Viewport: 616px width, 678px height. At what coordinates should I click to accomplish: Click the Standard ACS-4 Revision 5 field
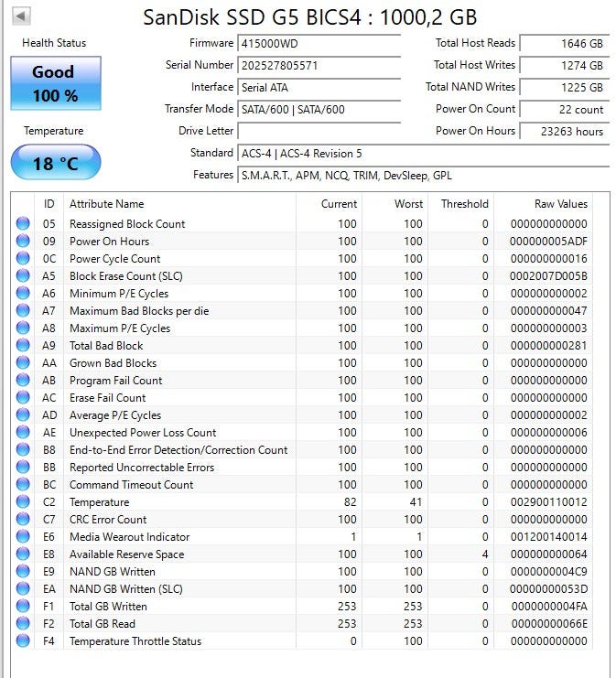point(424,154)
